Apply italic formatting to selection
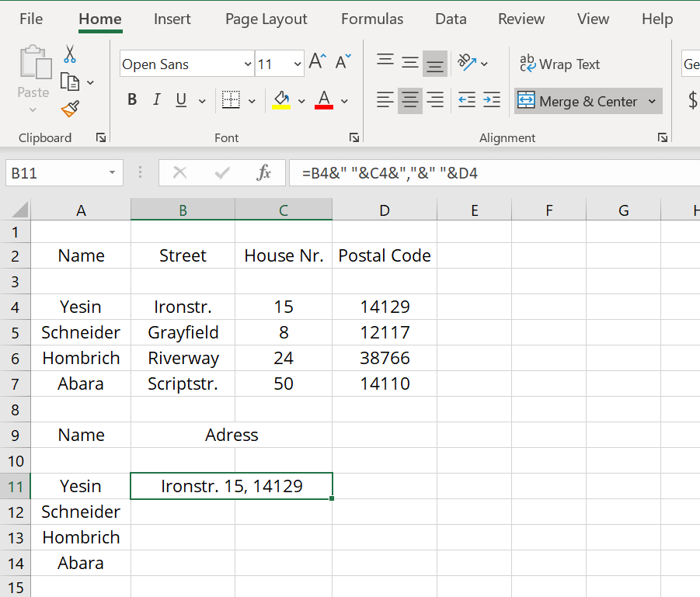 [155, 99]
